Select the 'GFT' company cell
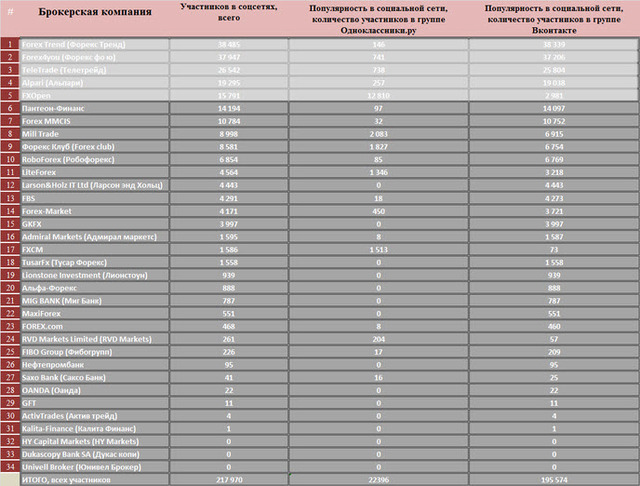The image size is (640, 486). pos(95,403)
